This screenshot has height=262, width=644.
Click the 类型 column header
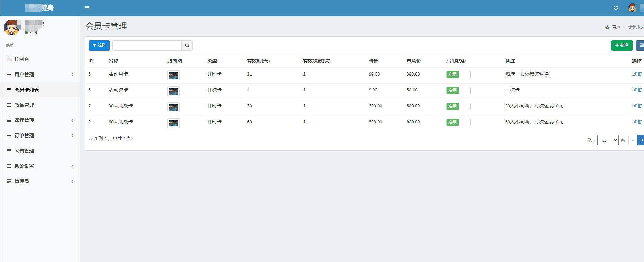click(x=212, y=61)
